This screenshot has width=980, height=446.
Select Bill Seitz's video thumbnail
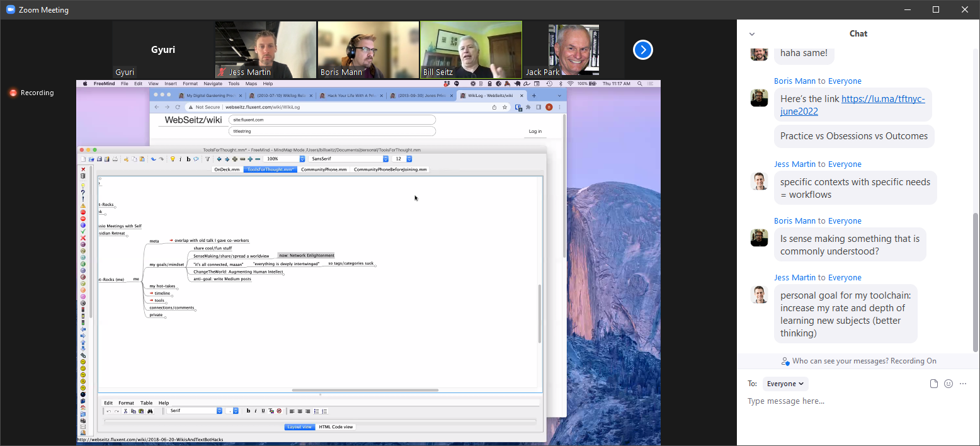point(471,50)
